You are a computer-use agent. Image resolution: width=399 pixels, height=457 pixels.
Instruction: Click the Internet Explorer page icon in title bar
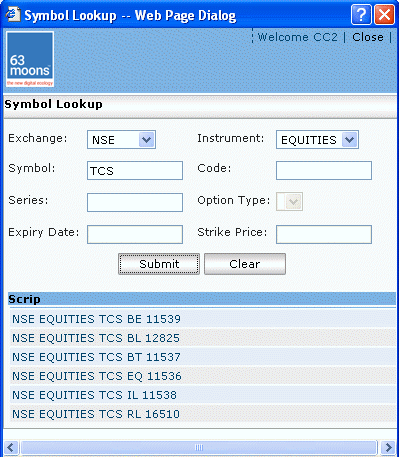point(13,15)
